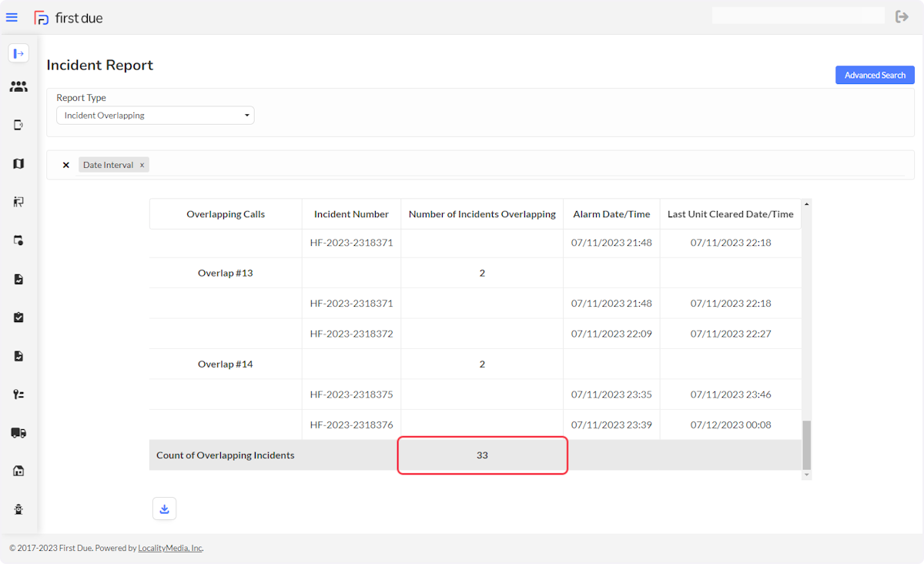Click the Incident Report page heading
This screenshot has width=924, height=564.
[100, 65]
